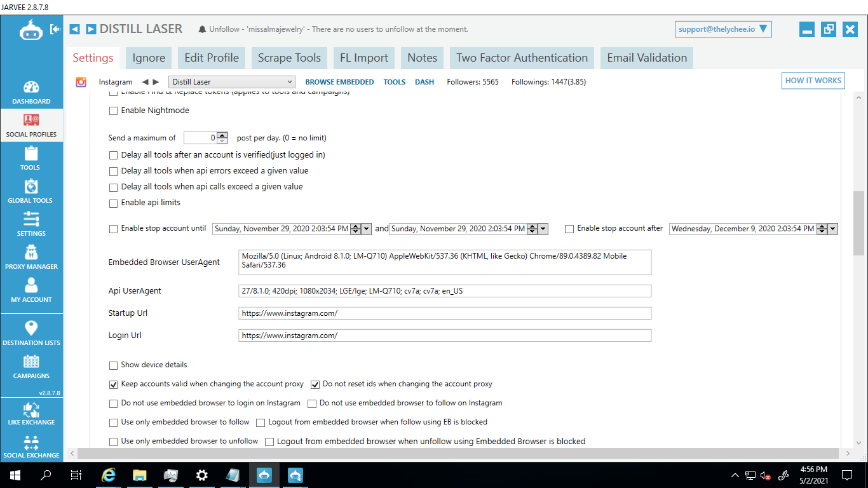The width and height of the screenshot is (868, 488).
Task: Click the Jarvee robot logo icon
Action: (31, 29)
